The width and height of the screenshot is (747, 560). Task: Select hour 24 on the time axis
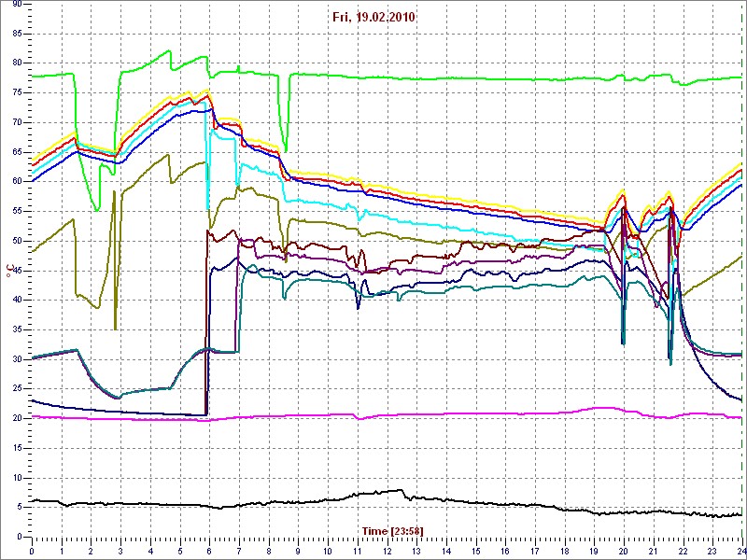coord(740,551)
